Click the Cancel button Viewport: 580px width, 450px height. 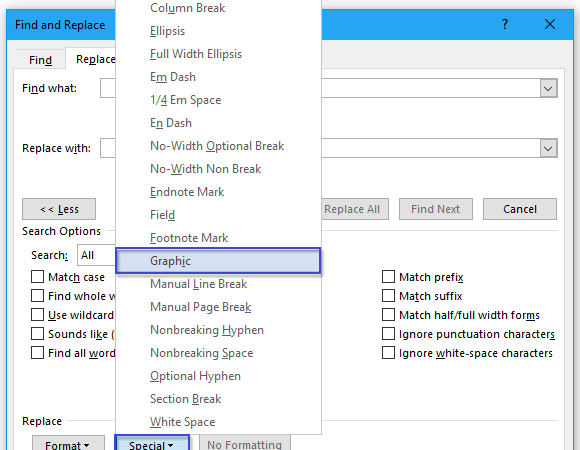coord(520,209)
